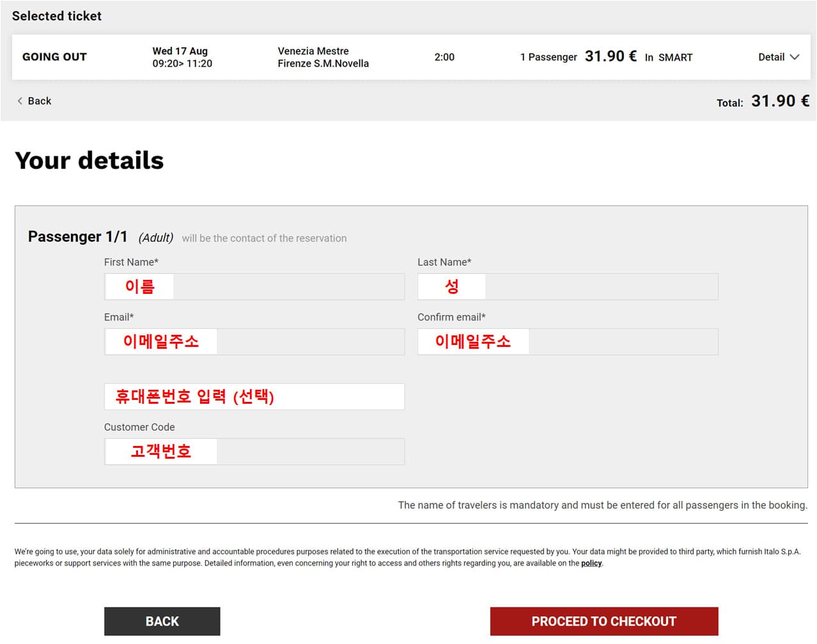Click into the Last Name field
817x644 pixels.
(568, 287)
